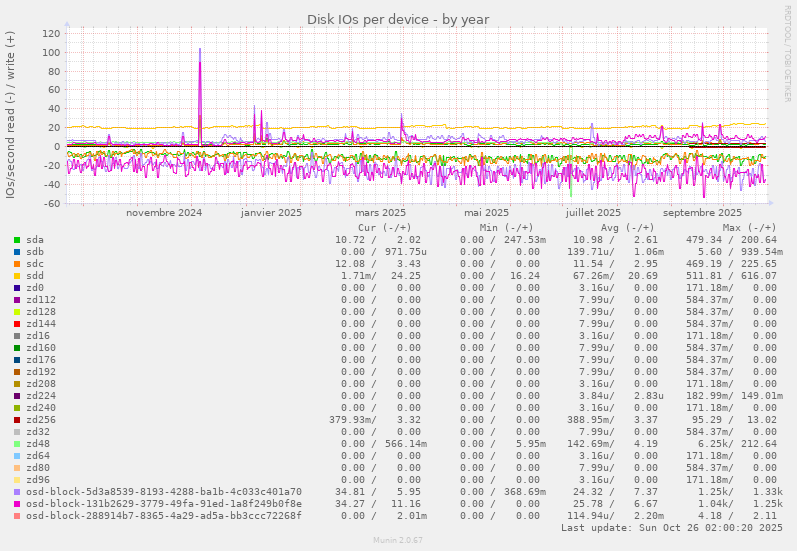
Task: Click the zd48 legend color swatch
Action: 17,444
